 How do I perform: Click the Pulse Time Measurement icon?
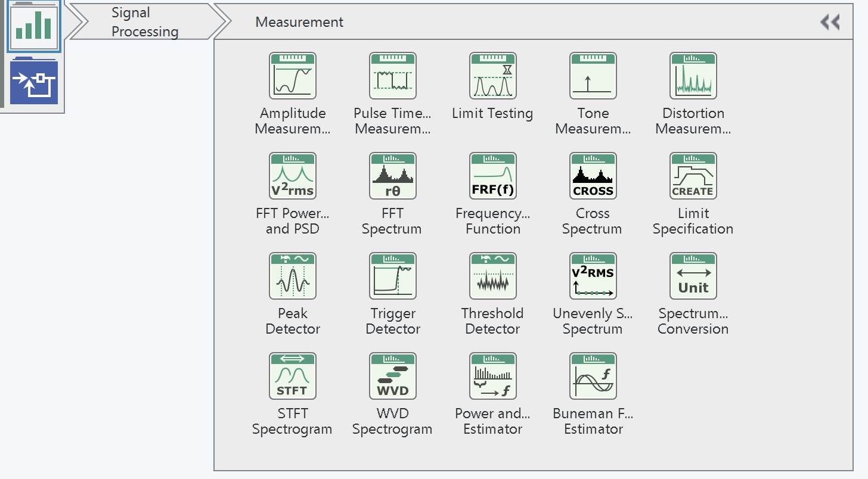392,76
